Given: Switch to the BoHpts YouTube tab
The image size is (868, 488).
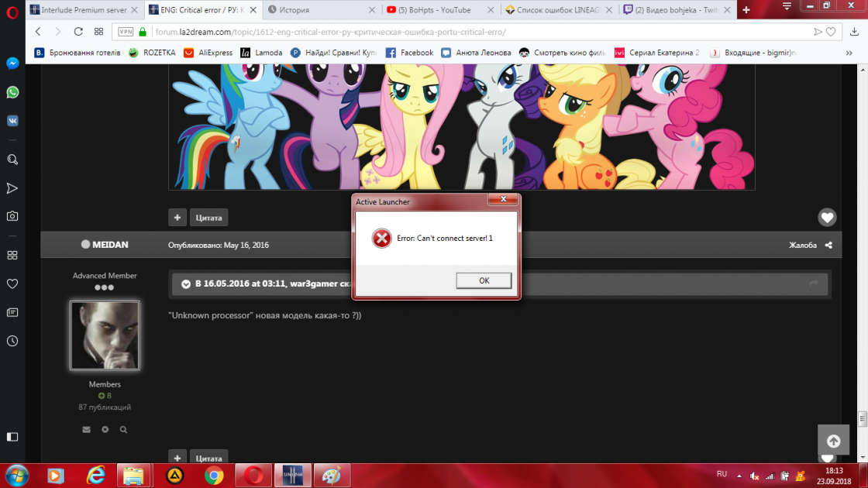Looking at the screenshot, I should click(440, 10).
